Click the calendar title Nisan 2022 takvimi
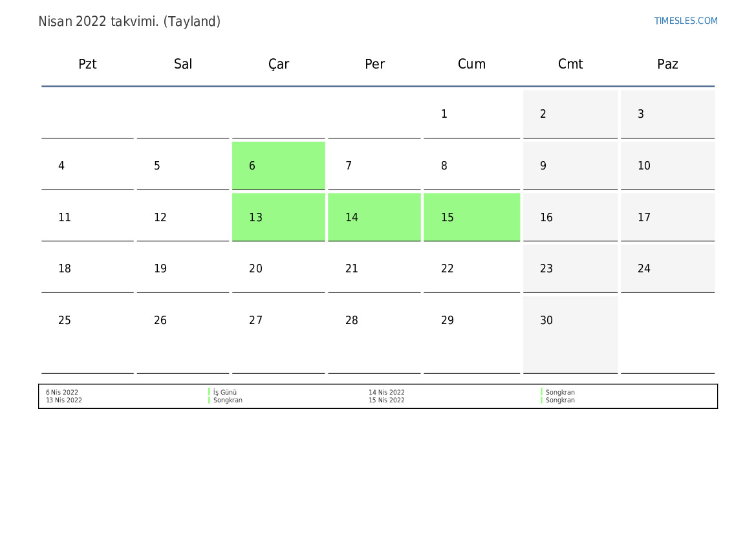The width and height of the screenshot is (756, 535). 129,21
